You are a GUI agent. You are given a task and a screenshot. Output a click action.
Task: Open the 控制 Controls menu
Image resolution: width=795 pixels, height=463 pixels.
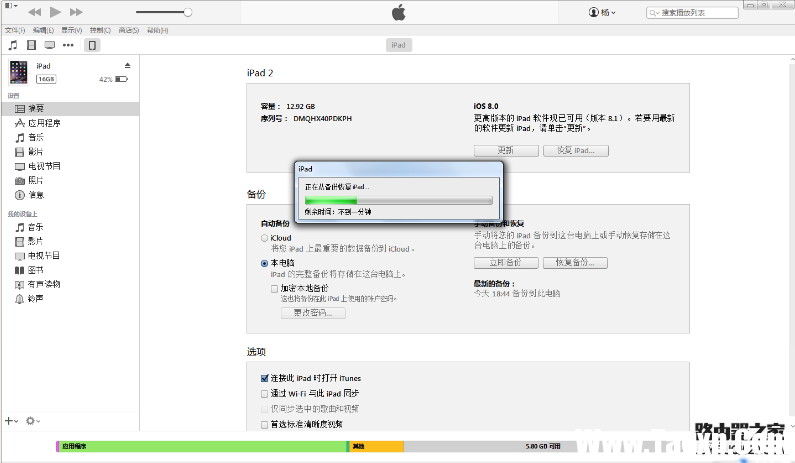(100, 30)
